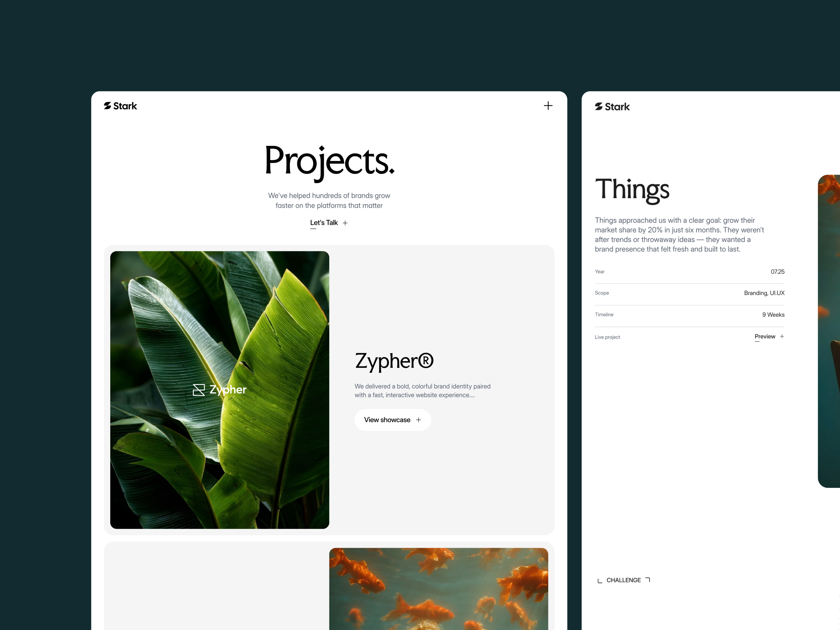The width and height of the screenshot is (840, 630).
Task: Click the Live project label
Action: click(607, 337)
